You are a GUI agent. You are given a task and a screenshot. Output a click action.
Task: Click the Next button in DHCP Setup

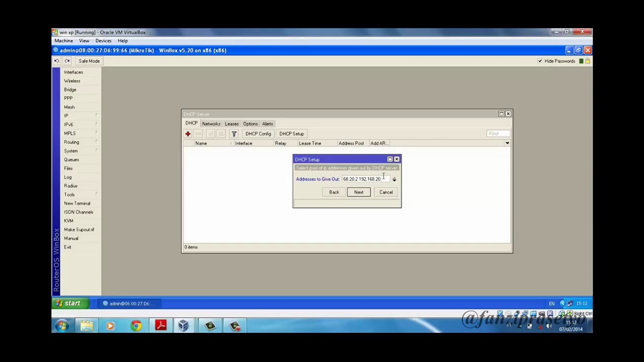pyautogui.click(x=359, y=192)
